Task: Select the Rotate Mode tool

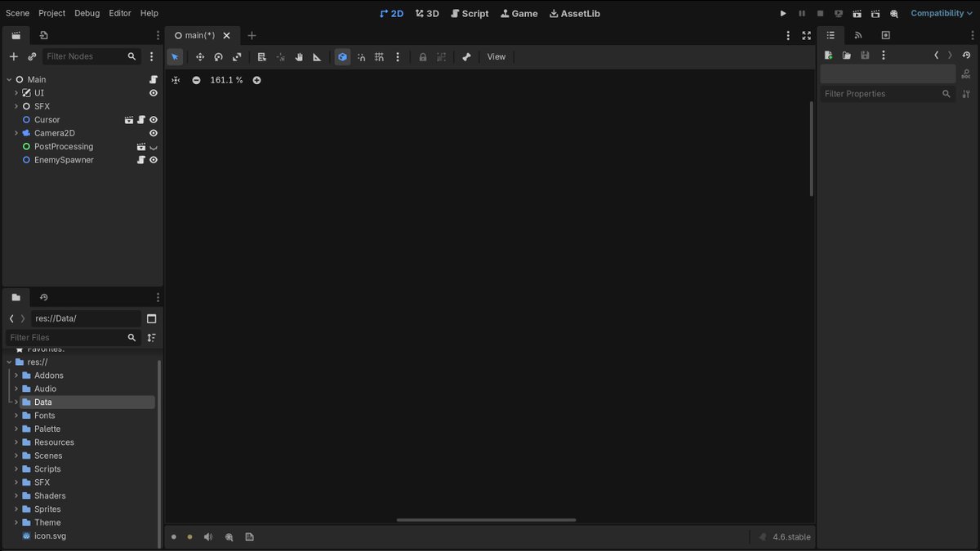Action: tap(218, 57)
